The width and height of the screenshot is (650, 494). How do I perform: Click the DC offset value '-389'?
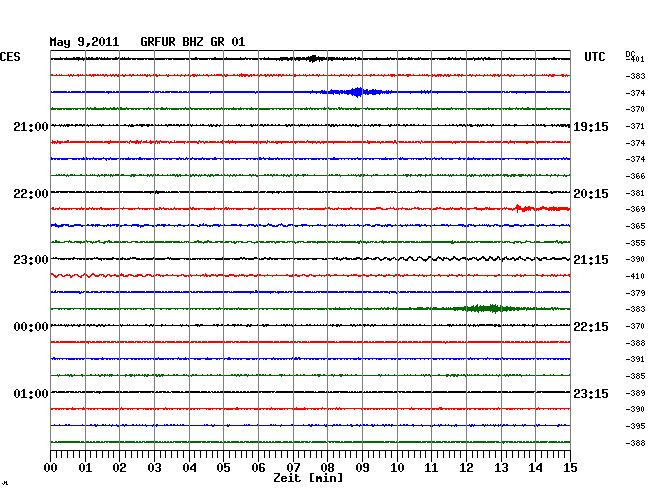pyautogui.click(x=635, y=393)
